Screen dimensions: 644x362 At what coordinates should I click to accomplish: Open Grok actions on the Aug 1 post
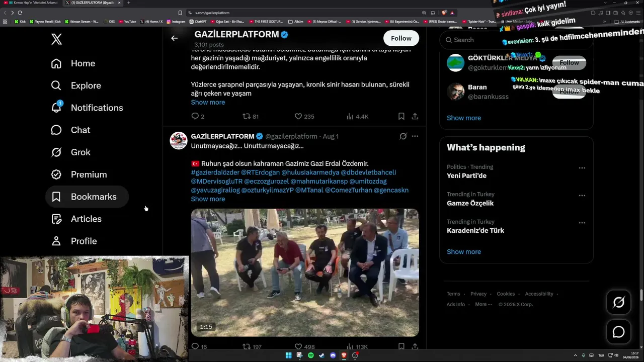click(403, 136)
